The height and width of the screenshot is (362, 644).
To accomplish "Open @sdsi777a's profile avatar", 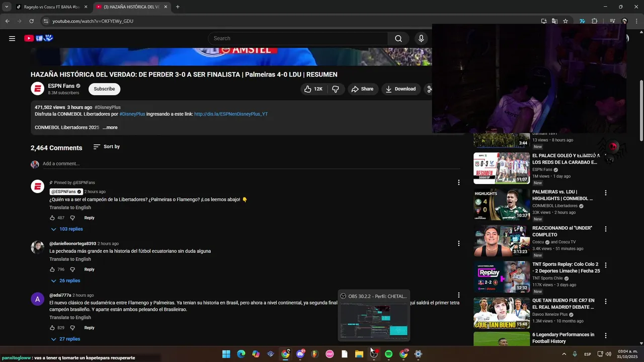I will pos(37,300).
